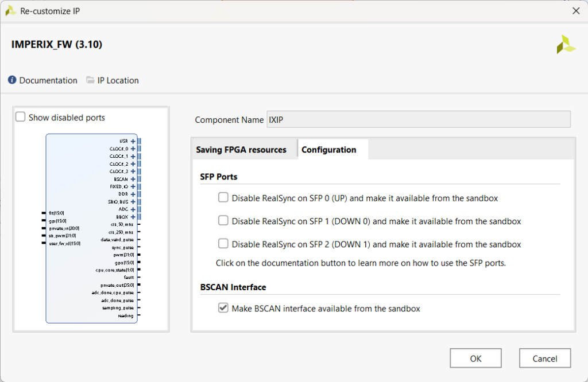588x382 pixels.
Task: Click the Xilinx logo in the header
Action: (x=565, y=45)
